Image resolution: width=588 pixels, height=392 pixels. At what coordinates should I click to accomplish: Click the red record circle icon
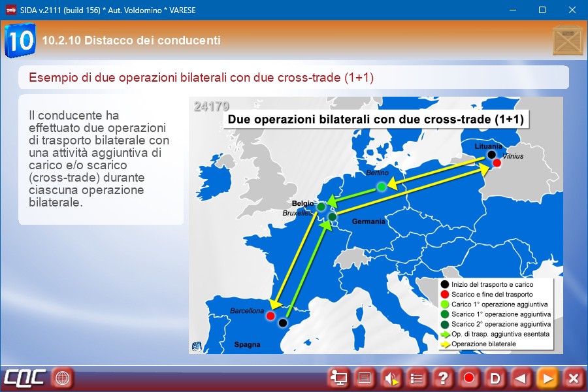point(468,378)
